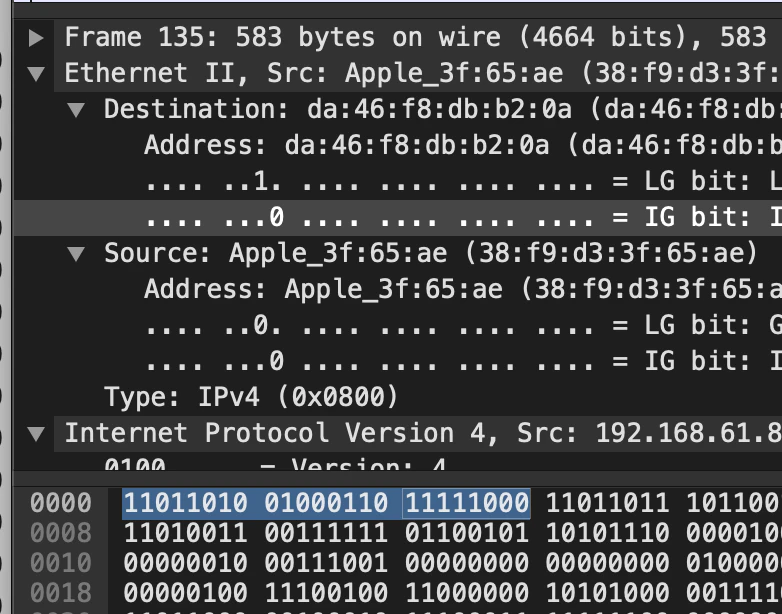
Task: Collapse the Internet Protocol Version 4 section
Action: 36,434
